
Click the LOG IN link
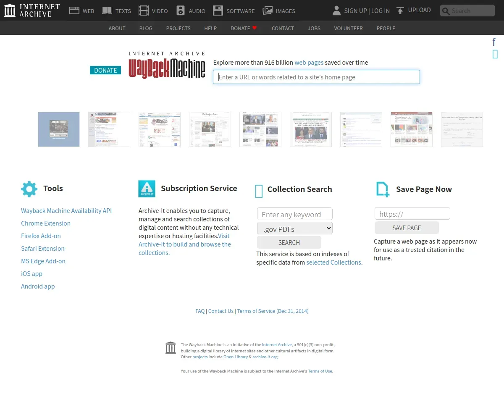[381, 11]
